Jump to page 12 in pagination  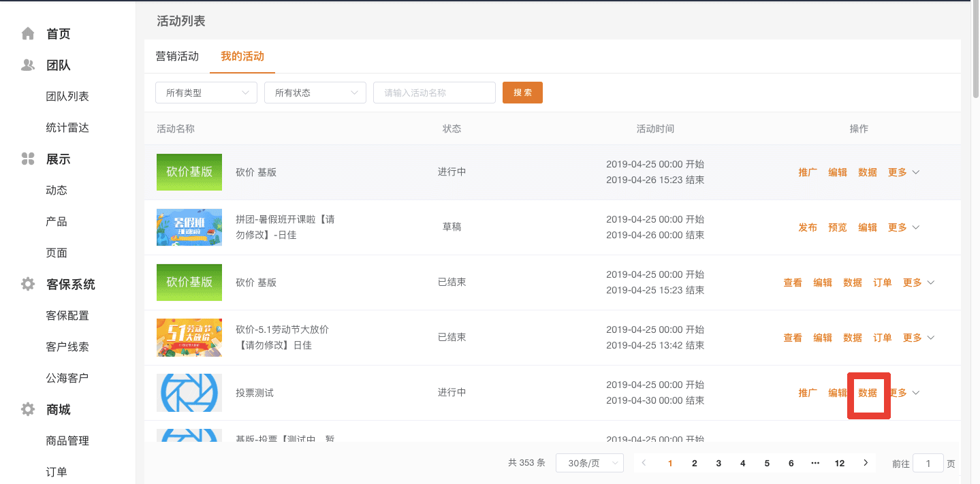(x=839, y=463)
